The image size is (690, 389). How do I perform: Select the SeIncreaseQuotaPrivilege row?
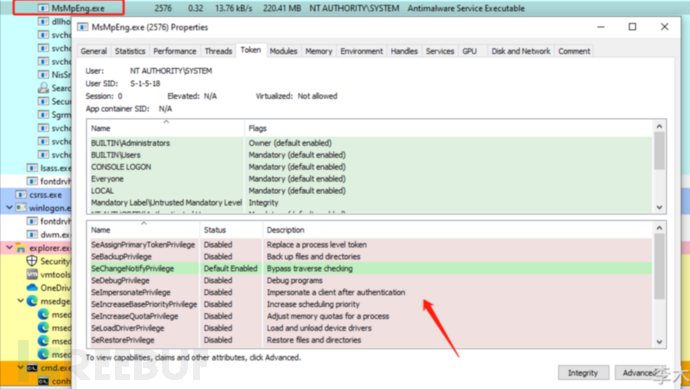point(370,316)
